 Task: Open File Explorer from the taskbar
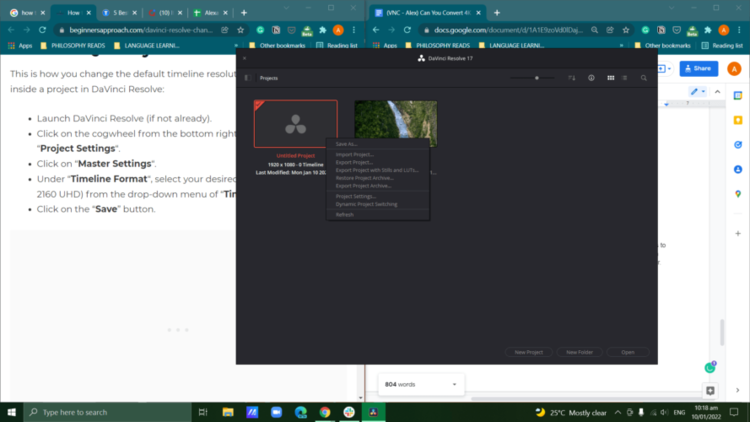pyautogui.click(x=228, y=412)
